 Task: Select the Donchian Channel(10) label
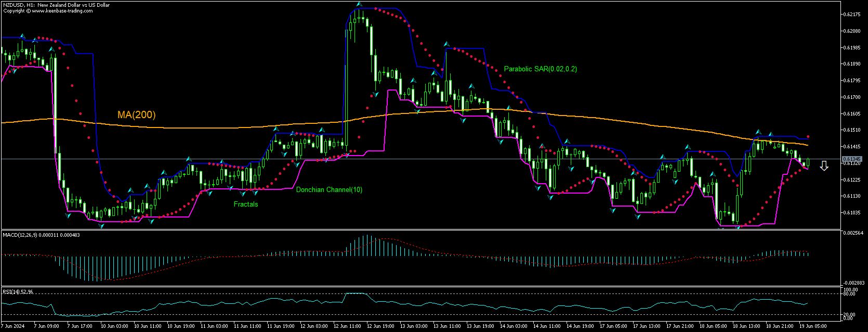click(329, 190)
